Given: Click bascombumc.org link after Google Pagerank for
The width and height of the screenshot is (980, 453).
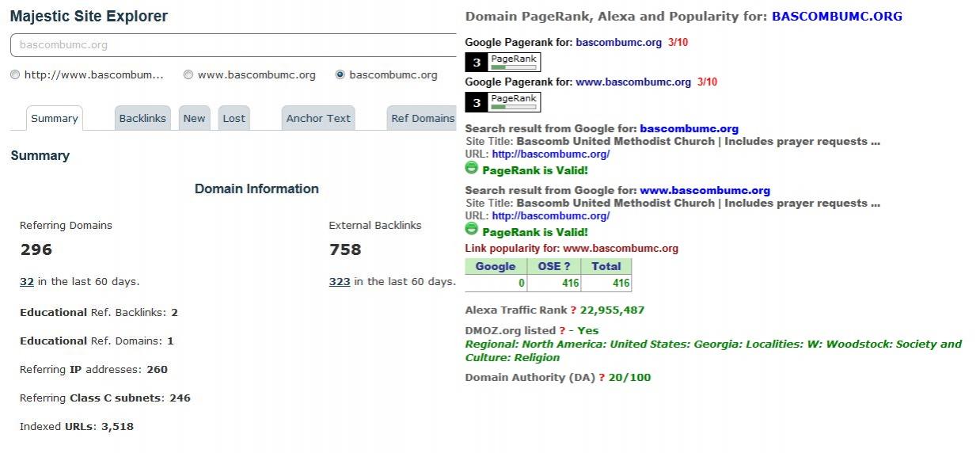Looking at the screenshot, I should pyautogui.click(x=618, y=43).
